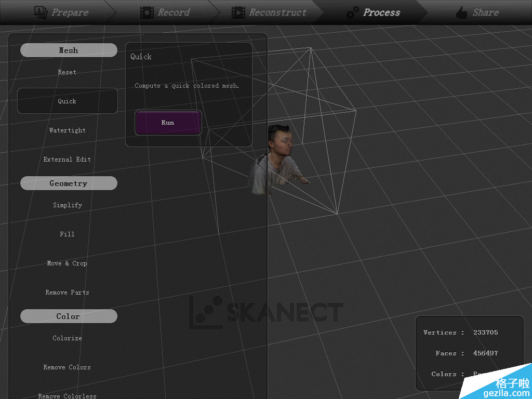Collapse the Geometry section header
This screenshot has height=399, width=532.
pyautogui.click(x=69, y=183)
